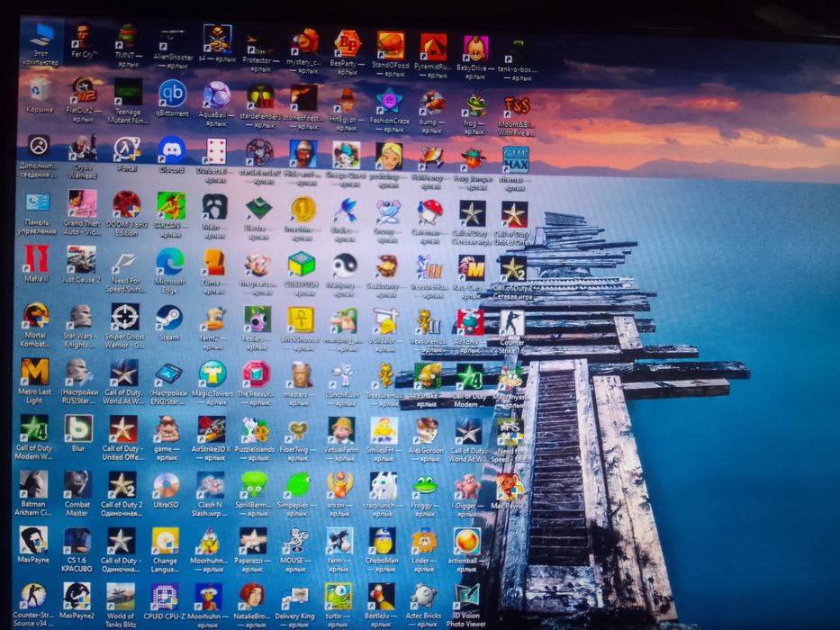Image resolution: width=840 pixels, height=630 pixels.
Task: Launch the MaxPayne 3 icon
Action: tap(510, 486)
